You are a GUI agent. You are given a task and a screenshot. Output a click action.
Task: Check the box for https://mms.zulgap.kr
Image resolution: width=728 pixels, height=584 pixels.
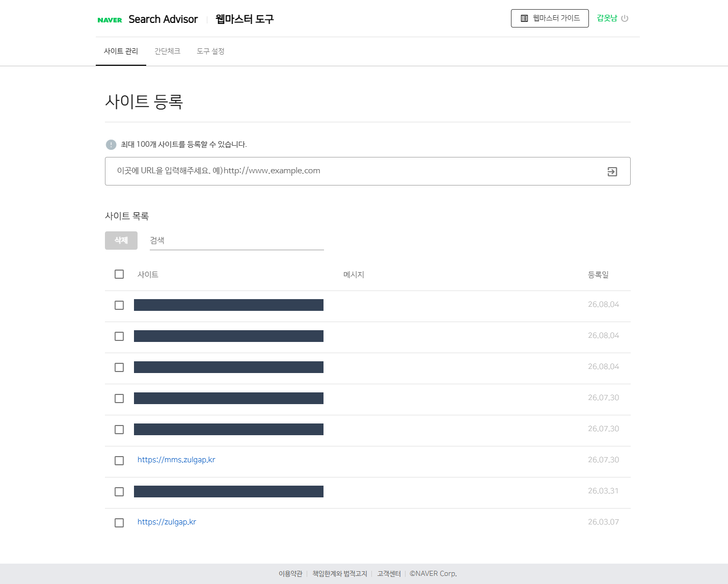[x=119, y=461]
